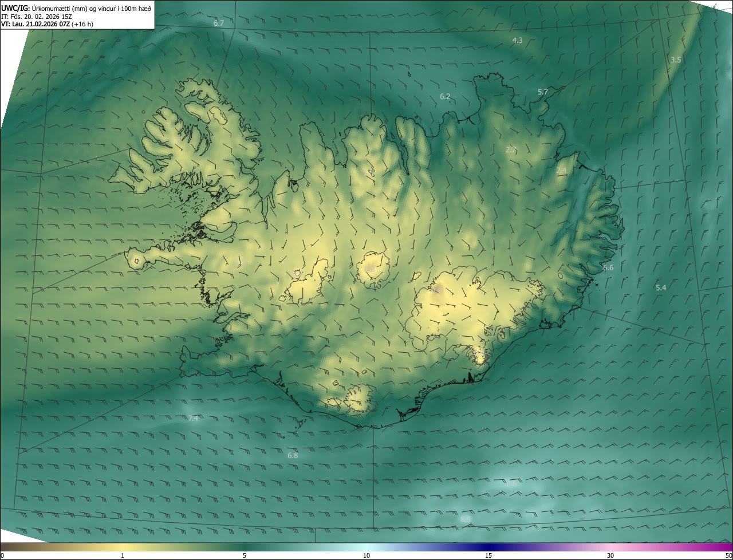Click the 6.2 value label on the map
Image resolution: width=733 pixels, height=560 pixels.
(445, 96)
